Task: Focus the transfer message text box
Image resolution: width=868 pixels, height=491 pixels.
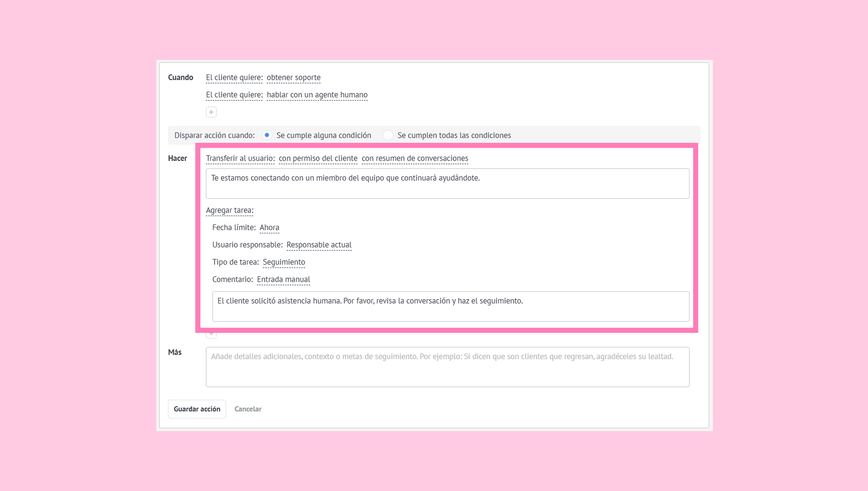Action: click(x=447, y=183)
